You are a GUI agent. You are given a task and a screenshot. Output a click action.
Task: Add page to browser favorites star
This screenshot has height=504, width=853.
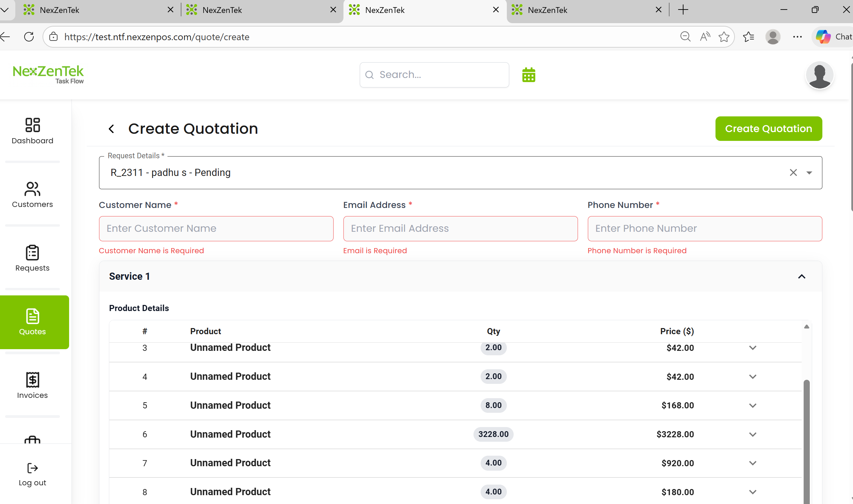coord(724,37)
